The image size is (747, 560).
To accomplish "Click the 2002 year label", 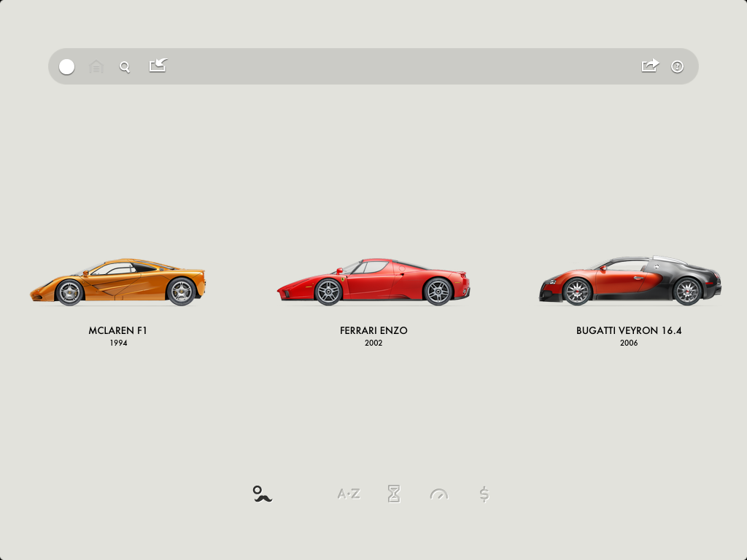I will point(373,343).
